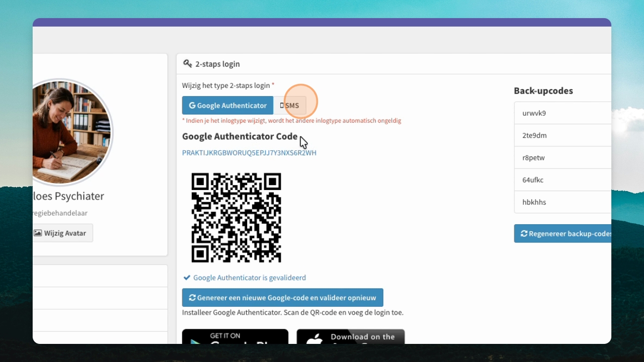Select backup code hbkhhs
Image resolution: width=644 pixels, height=362 pixels.
(563, 202)
